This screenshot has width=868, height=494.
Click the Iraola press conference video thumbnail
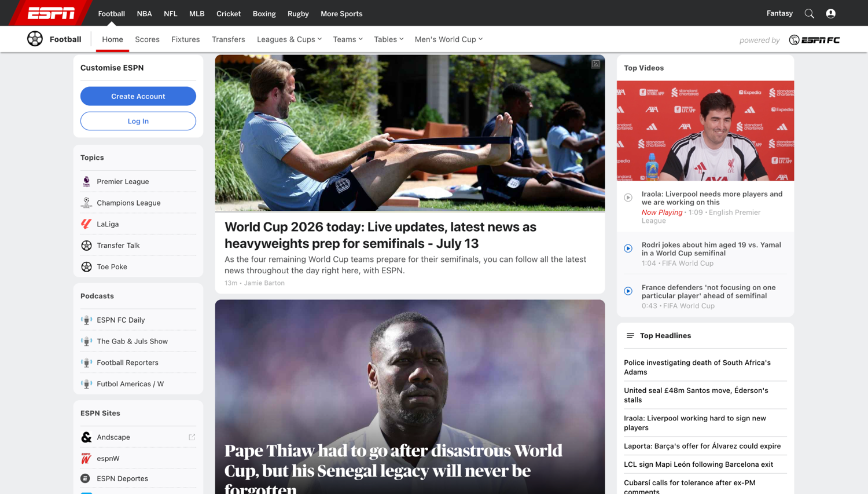click(x=705, y=131)
